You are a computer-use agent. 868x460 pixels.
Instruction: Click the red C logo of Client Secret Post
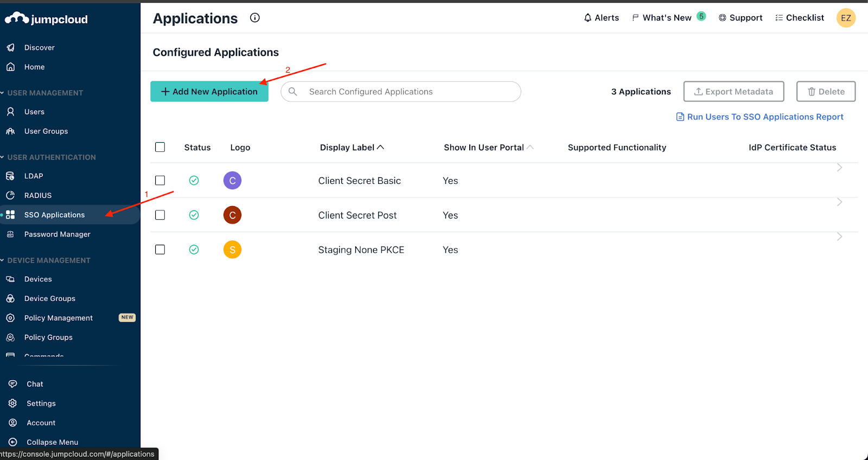coord(232,215)
